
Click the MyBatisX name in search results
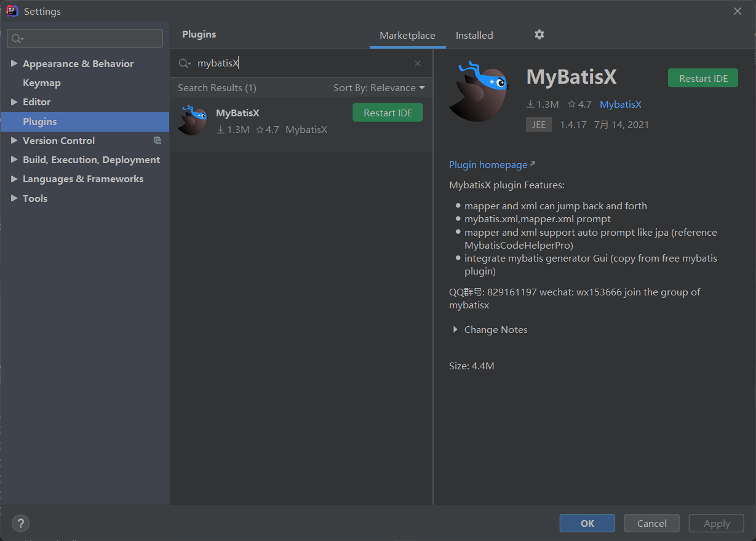pos(237,113)
